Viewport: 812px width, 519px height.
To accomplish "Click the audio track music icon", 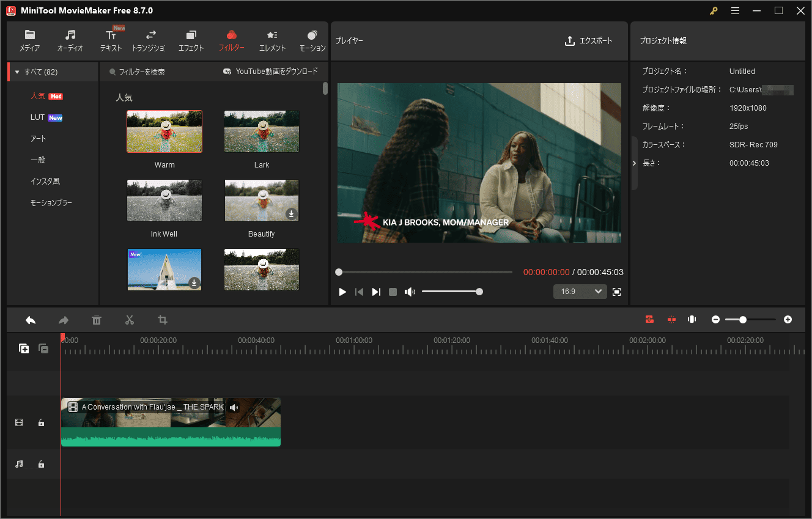I will 19,464.
